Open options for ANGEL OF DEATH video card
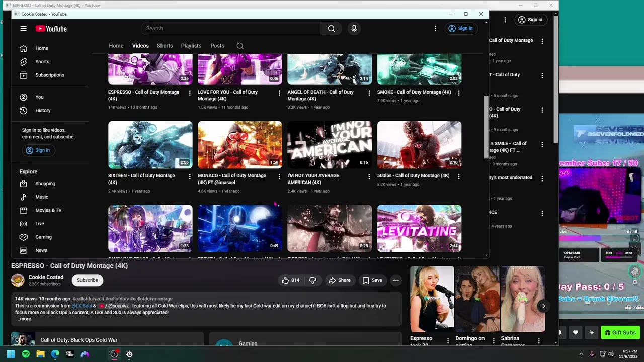 pos(369,93)
